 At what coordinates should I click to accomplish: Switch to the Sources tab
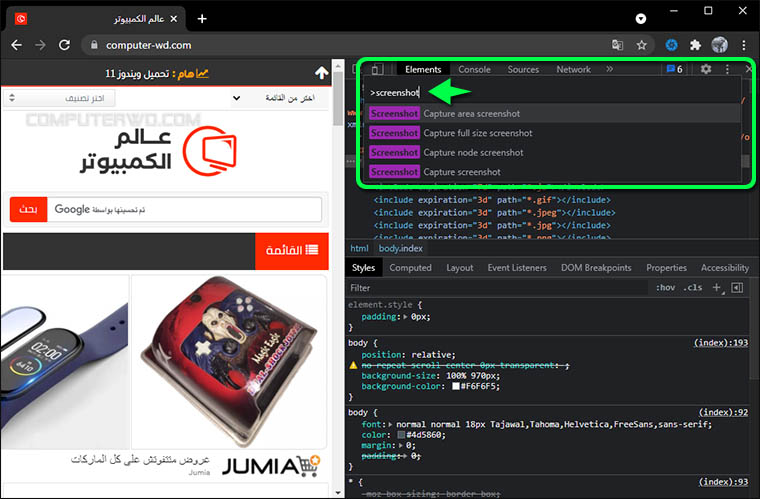coord(523,69)
